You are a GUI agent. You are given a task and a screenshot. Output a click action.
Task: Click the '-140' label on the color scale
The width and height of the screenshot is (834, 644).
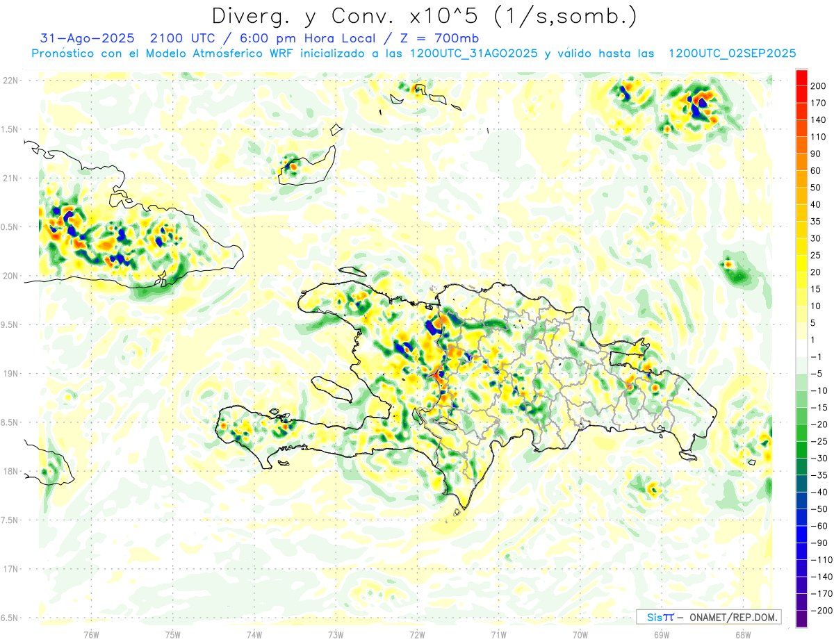(821, 577)
